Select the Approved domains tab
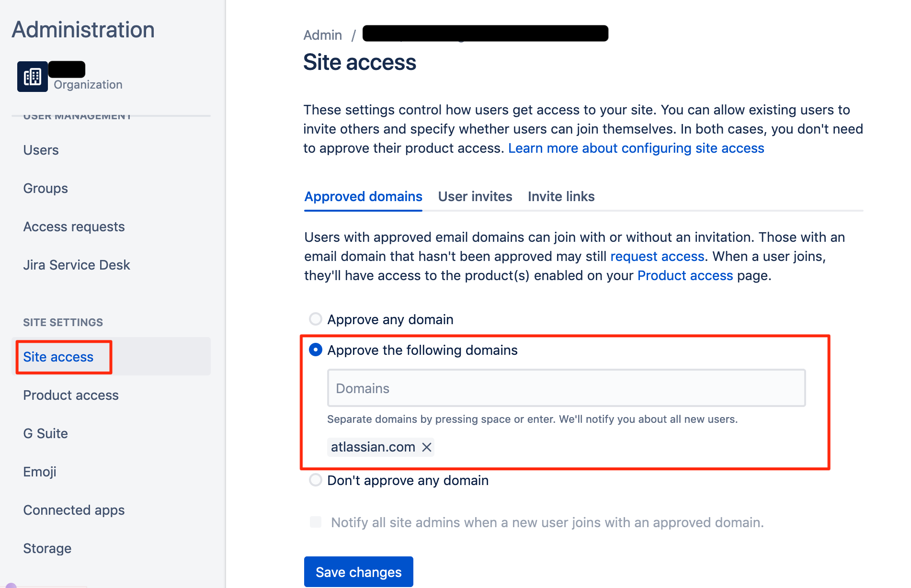 (364, 196)
